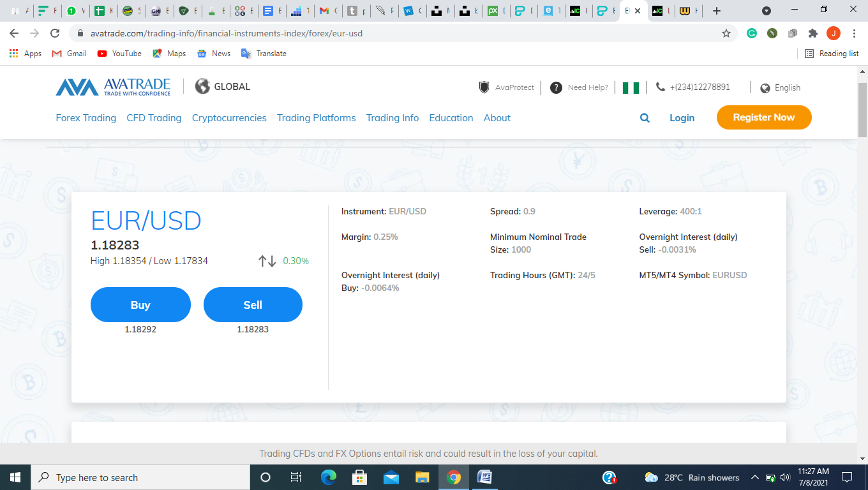Open the Windows notification center

(847, 477)
